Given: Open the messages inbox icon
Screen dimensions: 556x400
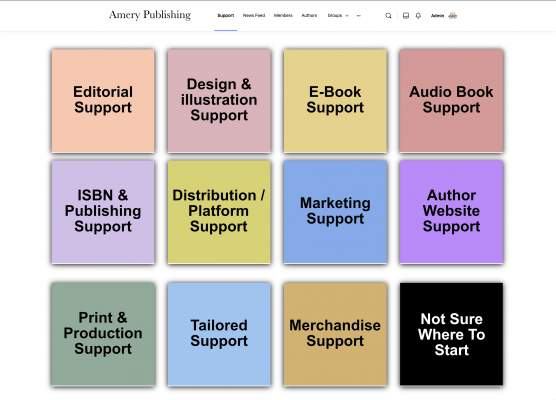Looking at the screenshot, I should pos(406,16).
